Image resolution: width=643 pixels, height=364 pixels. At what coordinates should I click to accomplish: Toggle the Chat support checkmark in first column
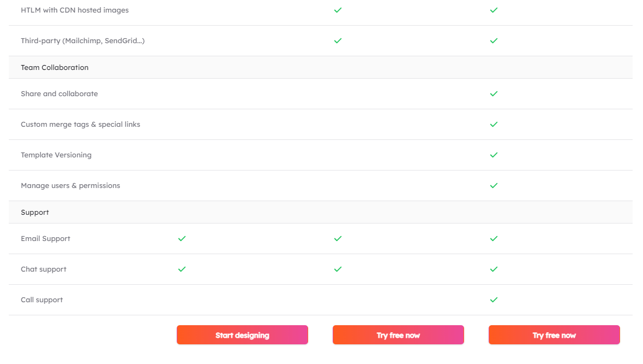(x=181, y=269)
